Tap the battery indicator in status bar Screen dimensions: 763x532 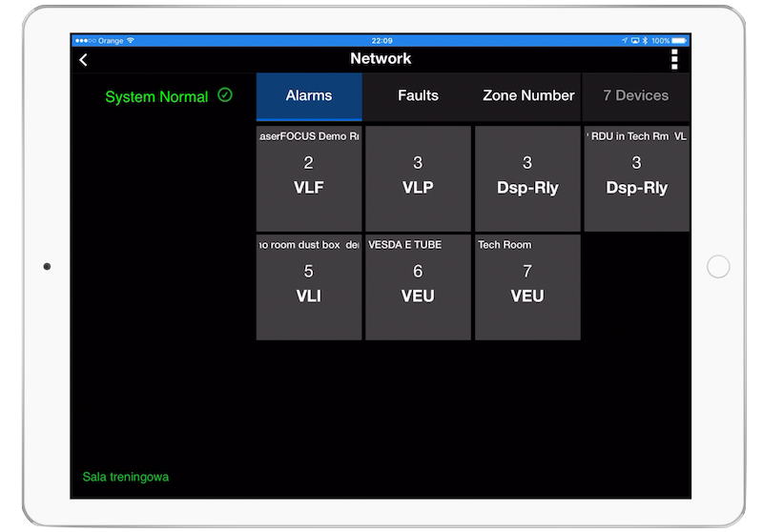coord(678,41)
